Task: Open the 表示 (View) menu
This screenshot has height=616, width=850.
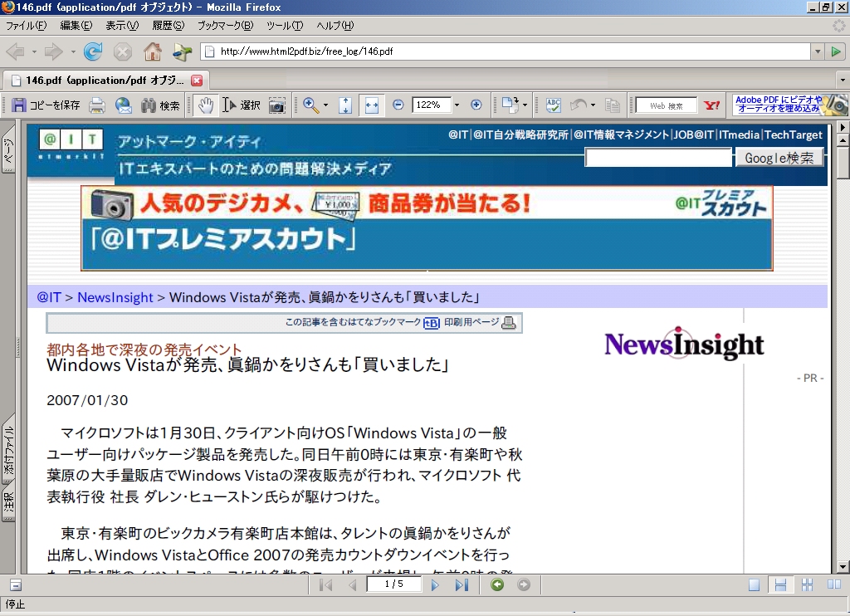Action: tap(122, 26)
